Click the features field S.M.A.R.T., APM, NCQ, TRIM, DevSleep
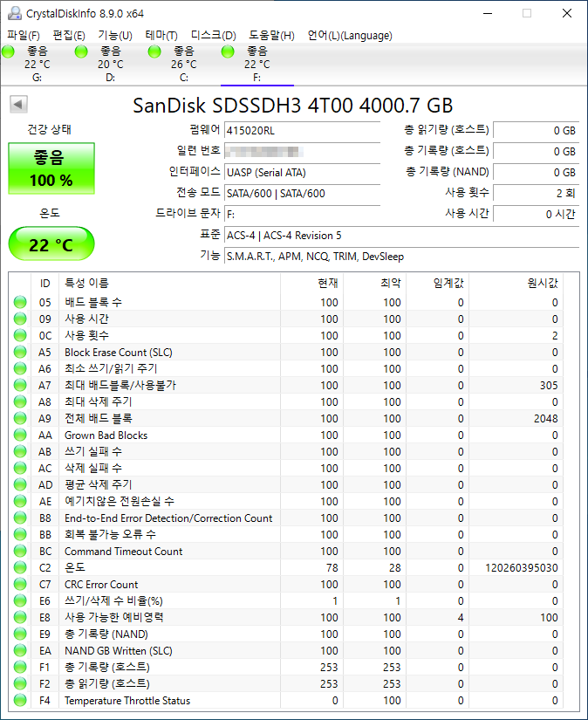The width and height of the screenshot is (588, 720). (x=401, y=257)
